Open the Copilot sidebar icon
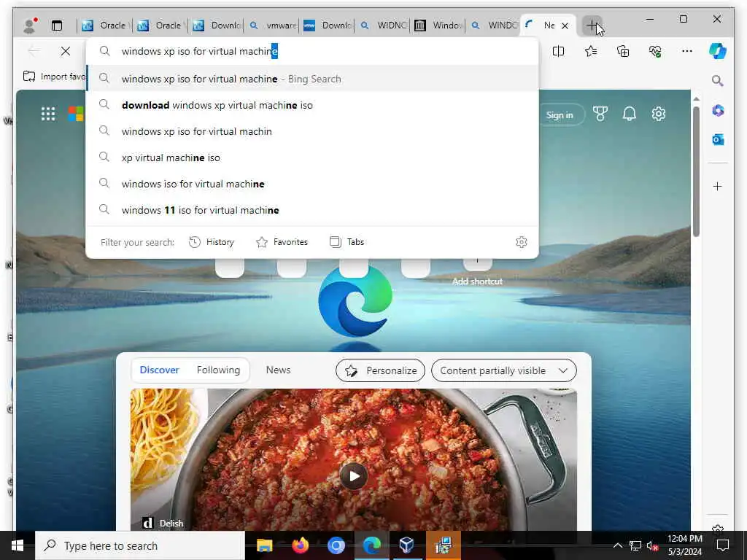Image resolution: width=747 pixels, height=560 pixels. tap(718, 51)
